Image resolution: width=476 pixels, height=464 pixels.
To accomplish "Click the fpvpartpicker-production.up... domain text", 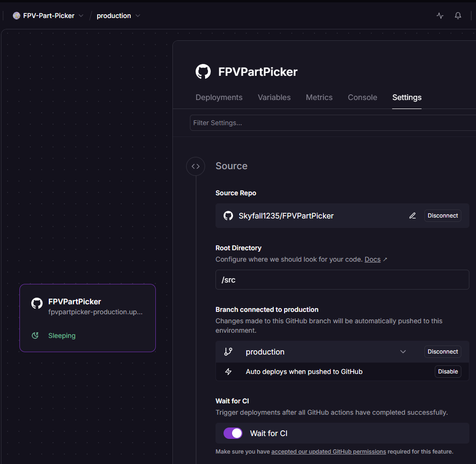I will pyautogui.click(x=95, y=312).
